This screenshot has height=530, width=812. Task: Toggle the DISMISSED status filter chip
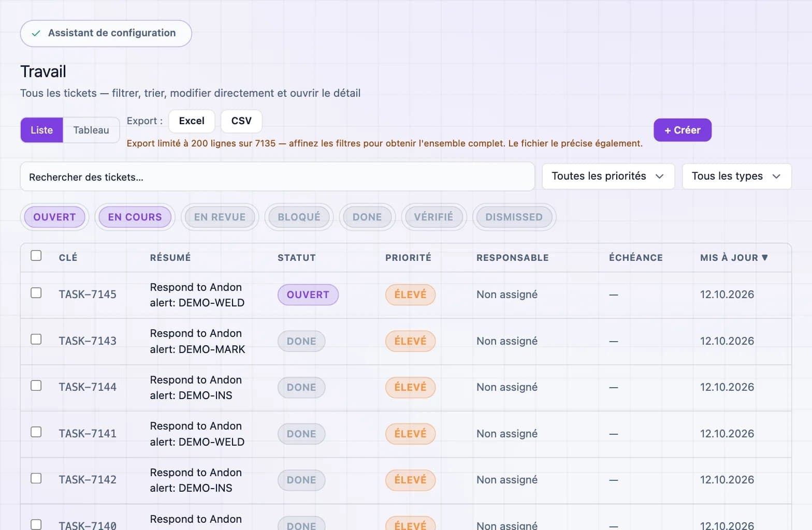[514, 217]
